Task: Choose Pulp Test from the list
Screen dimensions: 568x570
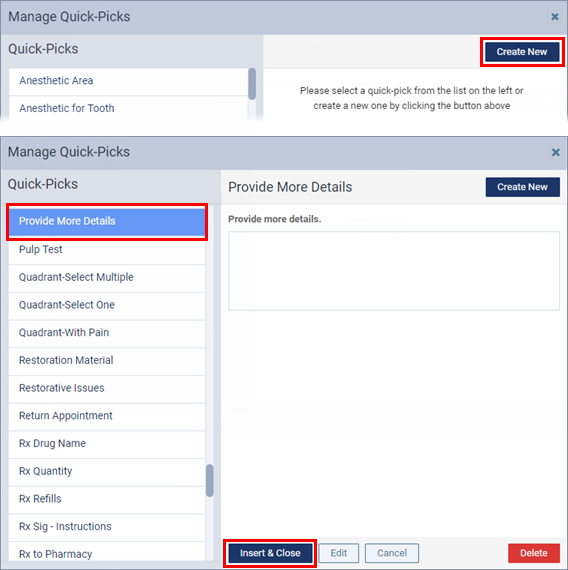Action: [107, 250]
